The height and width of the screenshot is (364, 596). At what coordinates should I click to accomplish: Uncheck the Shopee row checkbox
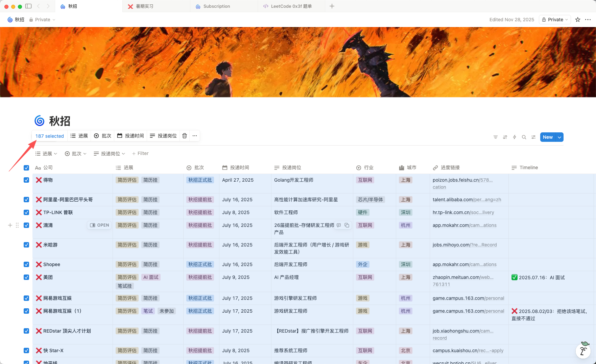(x=26, y=264)
